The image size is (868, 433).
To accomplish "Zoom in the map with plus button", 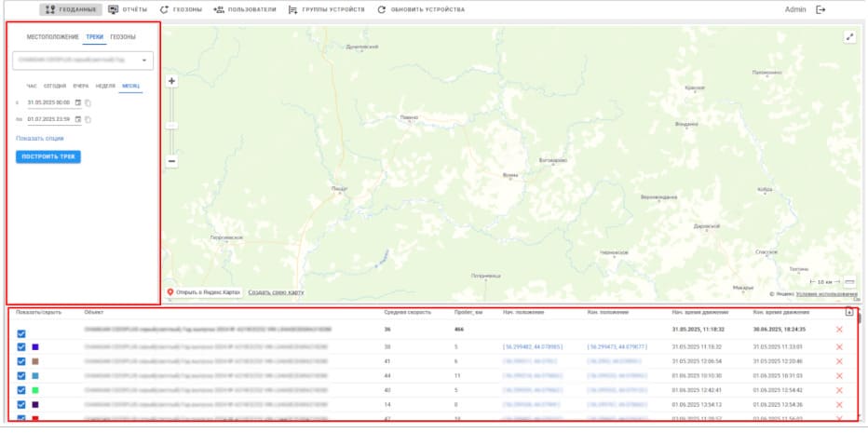I will pyautogui.click(x=171, y=81).
